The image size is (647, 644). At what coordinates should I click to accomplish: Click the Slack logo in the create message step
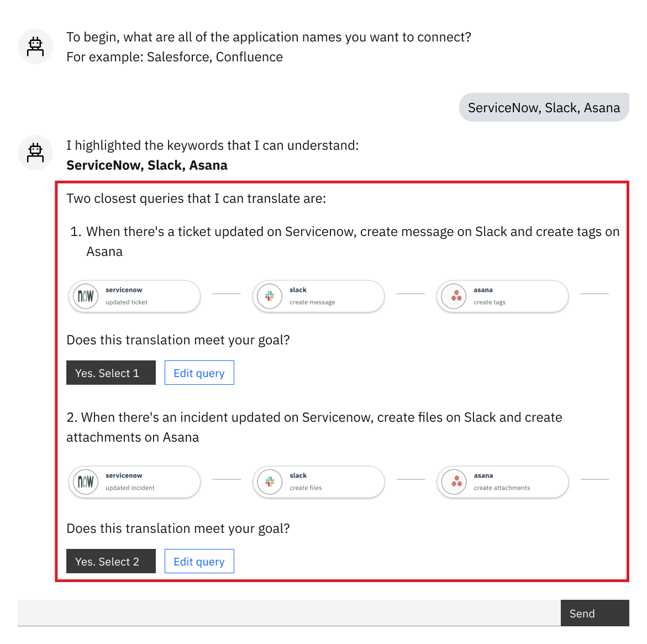point(270,296)
